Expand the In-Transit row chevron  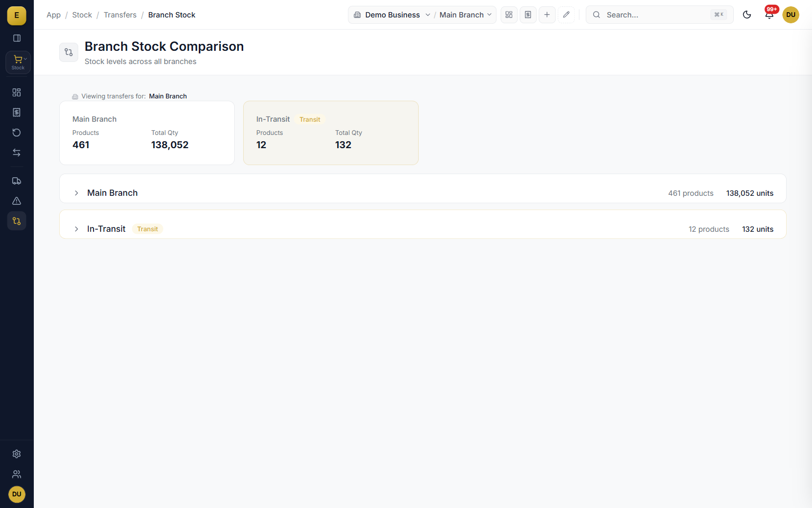(76, 229)
